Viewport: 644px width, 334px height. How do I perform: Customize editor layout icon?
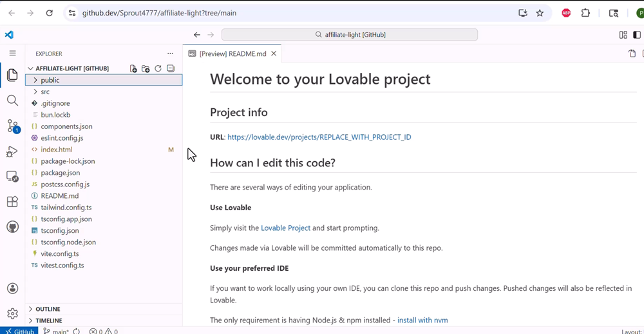(623, 35)
